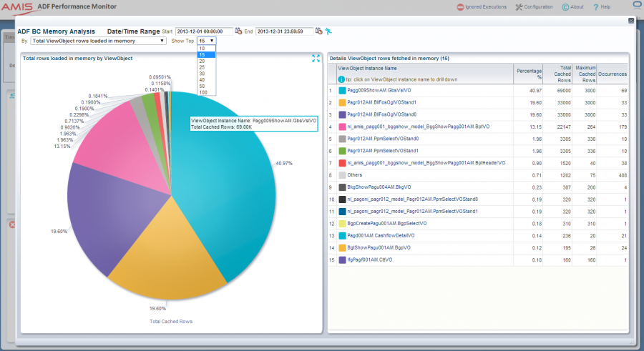Click the refresh running-man icon

pyautogui.click(x=328, y=31)
